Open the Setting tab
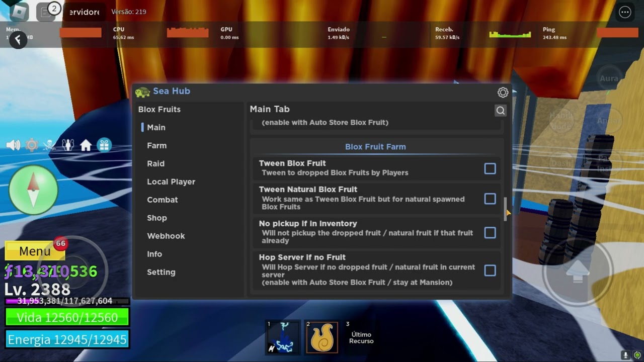The height and width of the screenshot is (362, 644). pyautogui.click(x=161, y=273)
